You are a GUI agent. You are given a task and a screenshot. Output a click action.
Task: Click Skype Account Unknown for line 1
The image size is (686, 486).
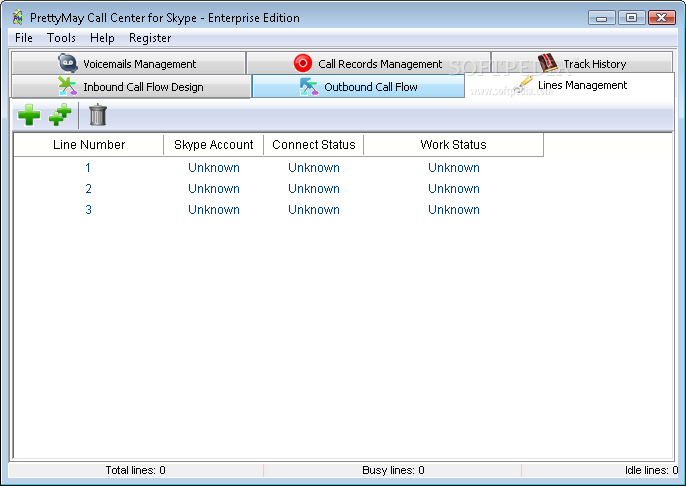click(214, 168)
